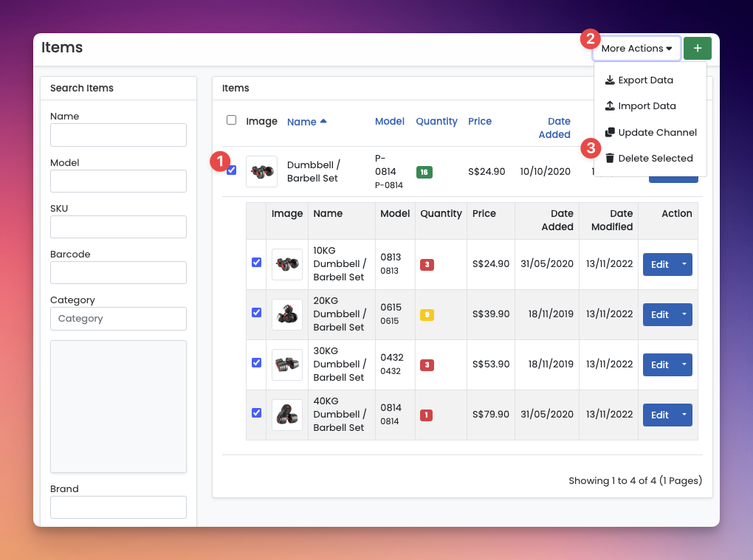Toggle the select-all checkbox in Items header
The width and height of the screenshot is (753, 560).
[231, 120]
